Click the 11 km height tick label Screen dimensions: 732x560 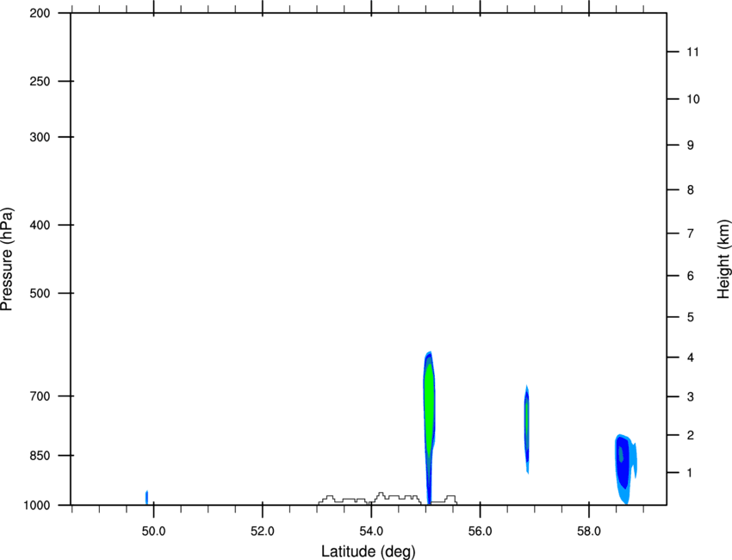pyautogui.click(x=691, y=53)
